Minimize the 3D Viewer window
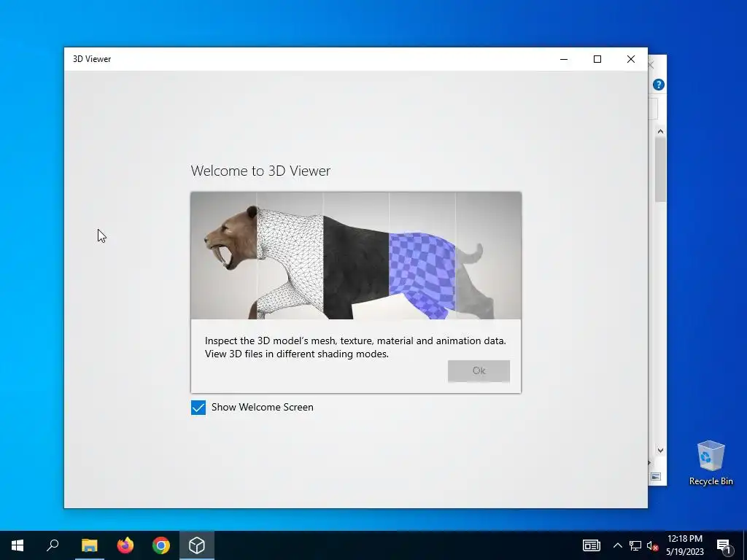The image size is (747, 560). point(564,59)
